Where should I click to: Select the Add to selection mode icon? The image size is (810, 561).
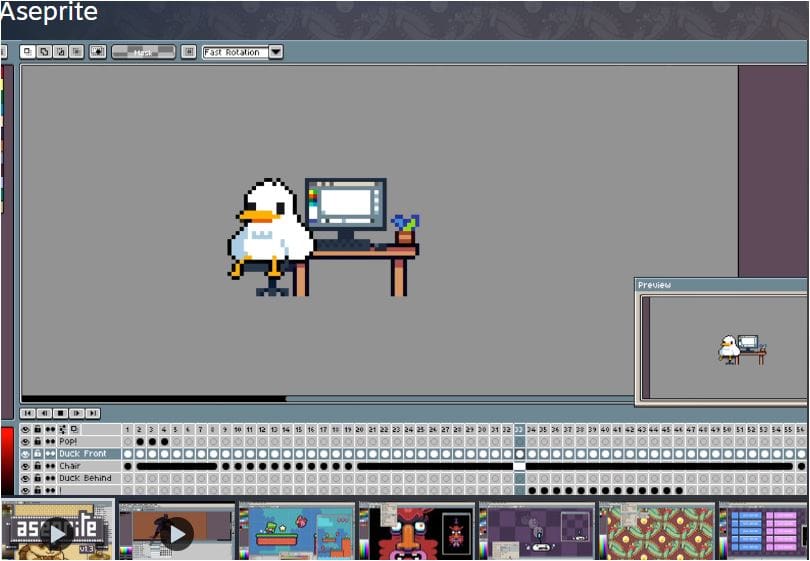(44, 52)
